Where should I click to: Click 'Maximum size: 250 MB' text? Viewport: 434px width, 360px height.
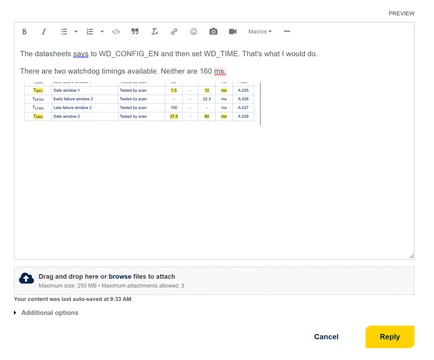tap(67, 286)
